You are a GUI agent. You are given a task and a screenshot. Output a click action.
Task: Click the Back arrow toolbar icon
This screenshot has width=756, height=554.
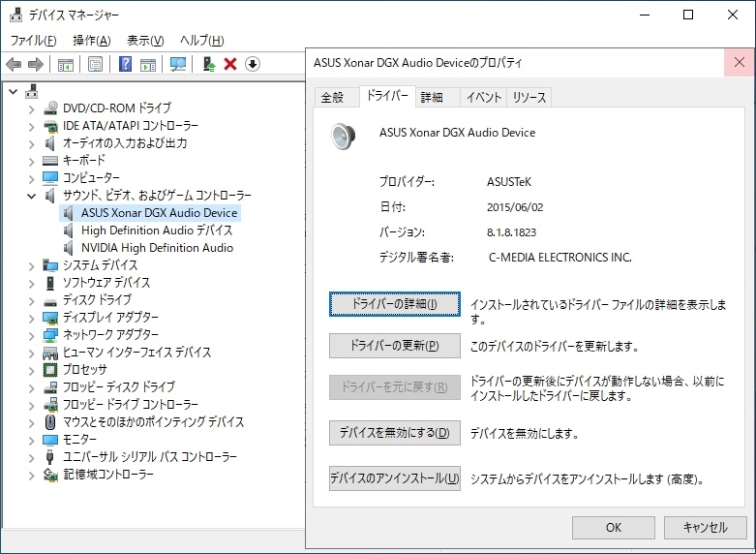click(x=14, y=64)
